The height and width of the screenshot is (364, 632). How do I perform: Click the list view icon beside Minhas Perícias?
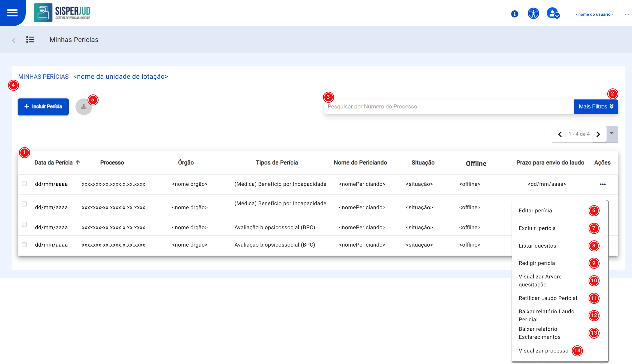click(30, 39)
